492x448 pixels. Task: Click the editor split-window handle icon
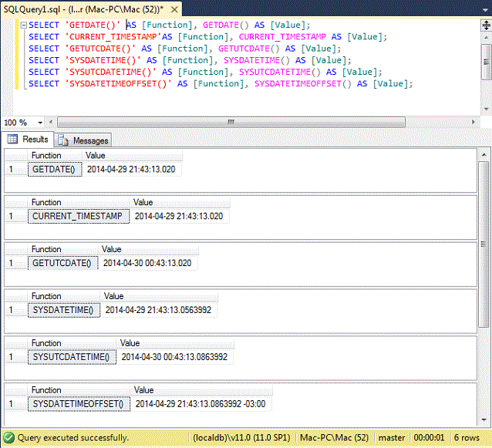pos(486,25)
